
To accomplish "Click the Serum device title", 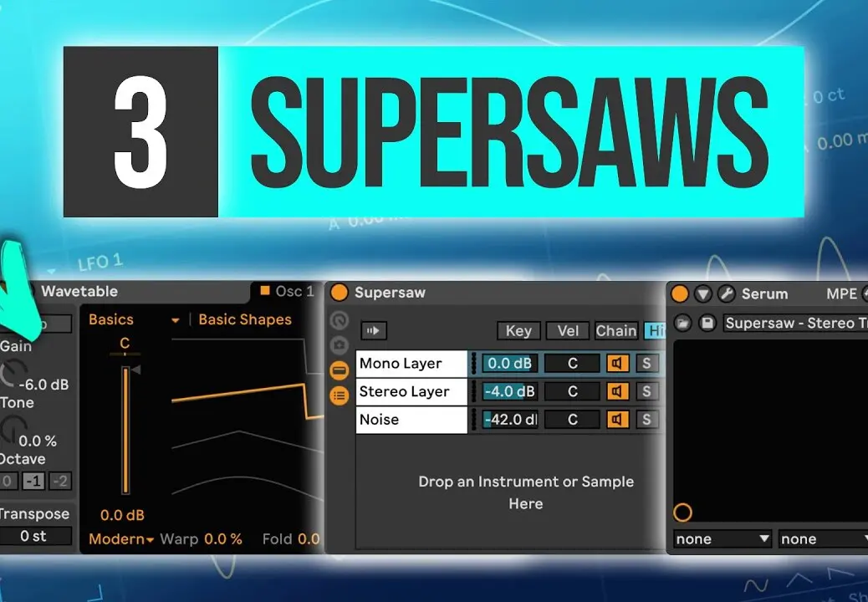I will pyautogui.click(x=764, y=293).
